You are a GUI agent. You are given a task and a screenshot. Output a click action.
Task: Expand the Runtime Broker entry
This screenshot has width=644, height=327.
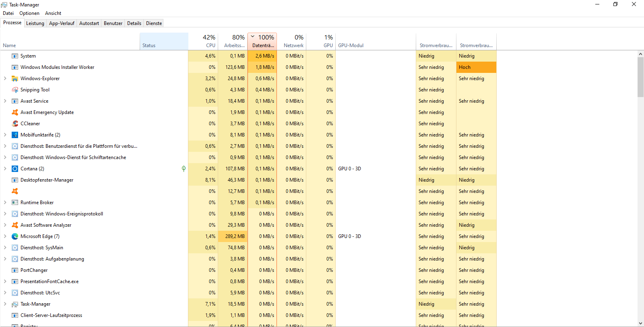(x=5, y=203)
